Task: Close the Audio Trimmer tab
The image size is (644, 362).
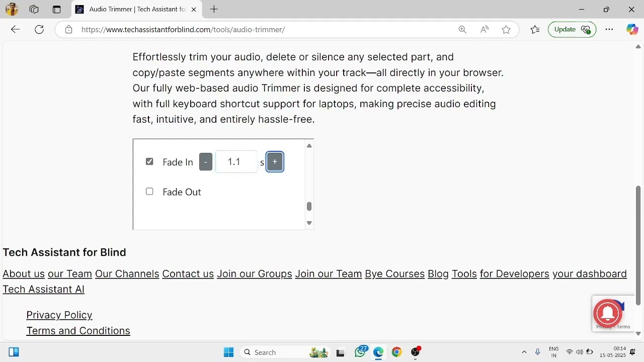Action: (x=194, y=9)
